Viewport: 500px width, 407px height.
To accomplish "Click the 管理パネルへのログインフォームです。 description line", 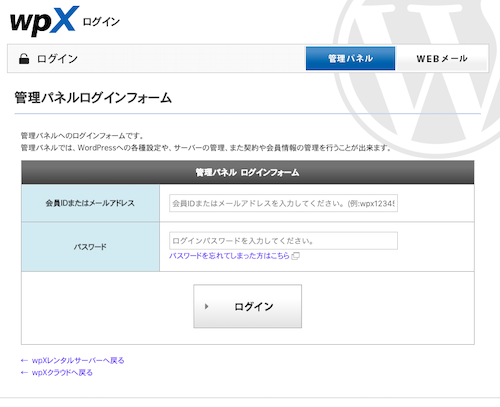I will [x=82, y=136].
